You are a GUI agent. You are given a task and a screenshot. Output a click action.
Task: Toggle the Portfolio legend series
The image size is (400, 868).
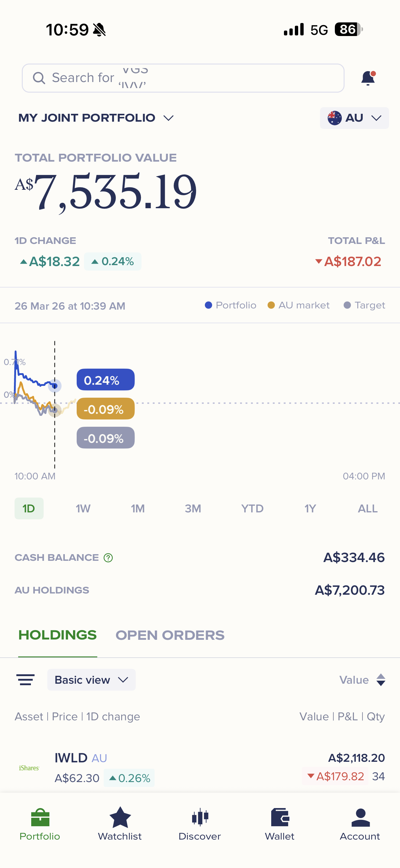230,305
